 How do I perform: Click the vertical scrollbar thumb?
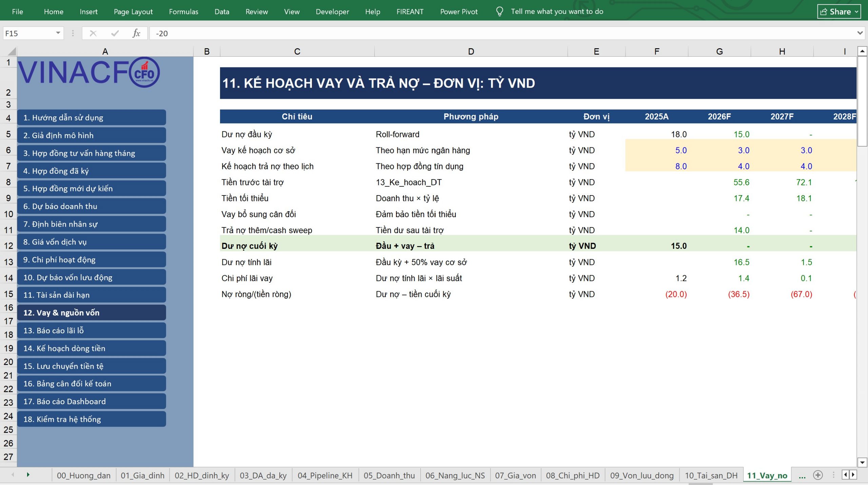click(862, 101)
